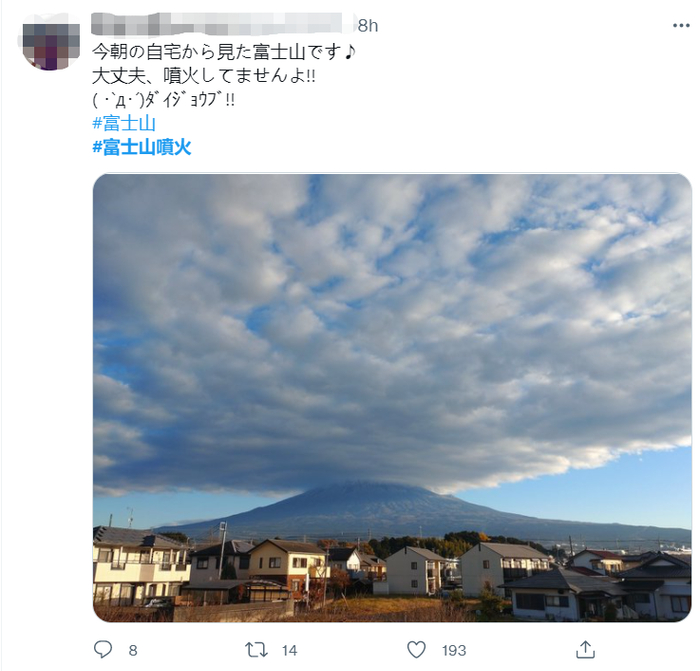Reply to the tweet via speech bubble icon
The image size is (700, 671).
pos(103,649)
